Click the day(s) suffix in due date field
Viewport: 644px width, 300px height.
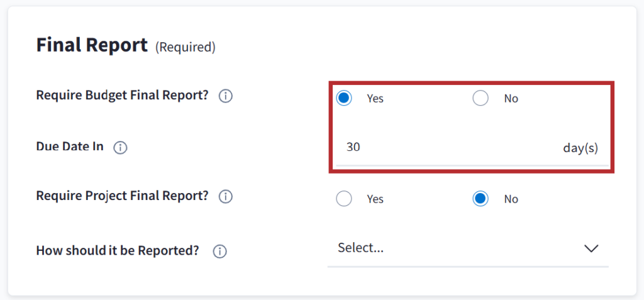[x=580, y=149]
